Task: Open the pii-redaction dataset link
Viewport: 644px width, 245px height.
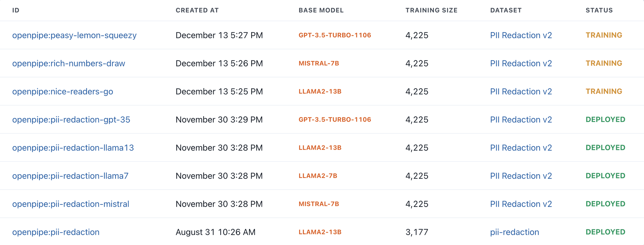Action: [x=514, y=232]
